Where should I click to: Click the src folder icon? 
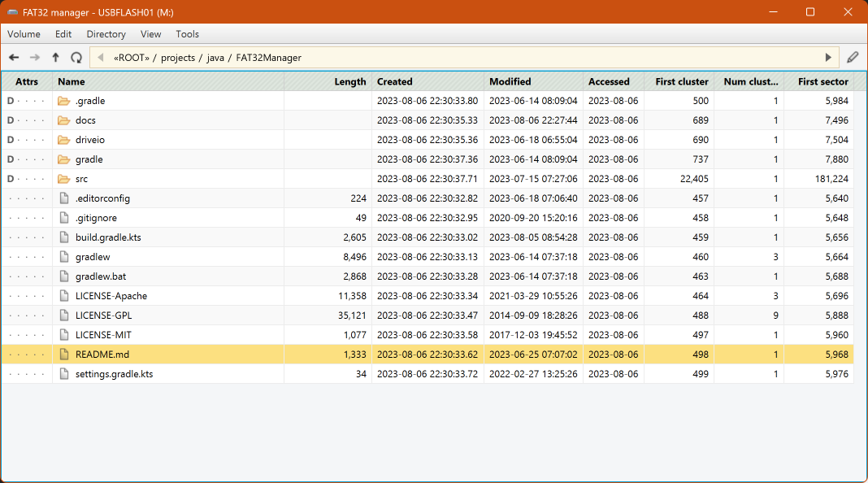[64, 179]
